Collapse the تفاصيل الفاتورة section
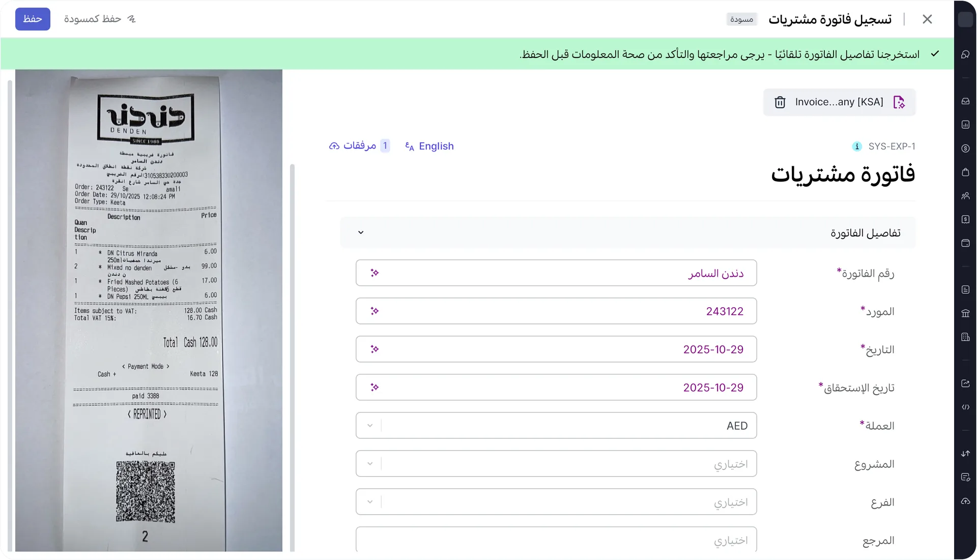977x560 pixels. click(x=361, y=232)
